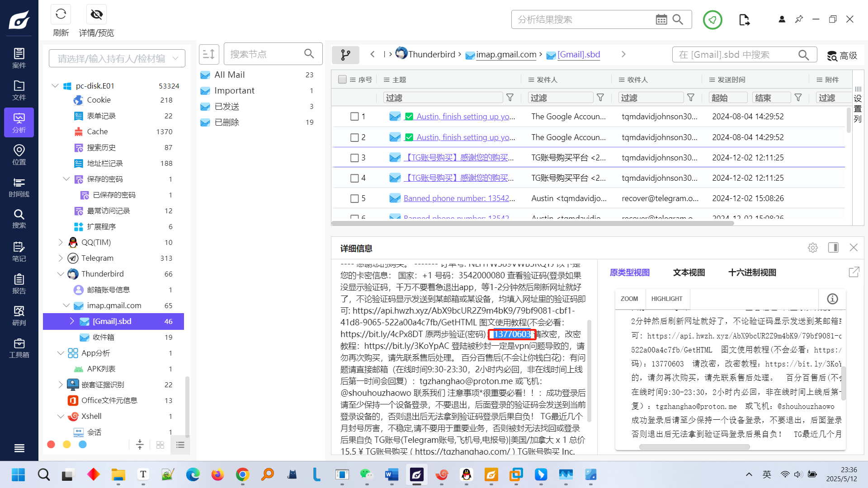Open the 文件 (File) sidebar section
Viewport: 868px width, 488px height.
click(19, 90)
